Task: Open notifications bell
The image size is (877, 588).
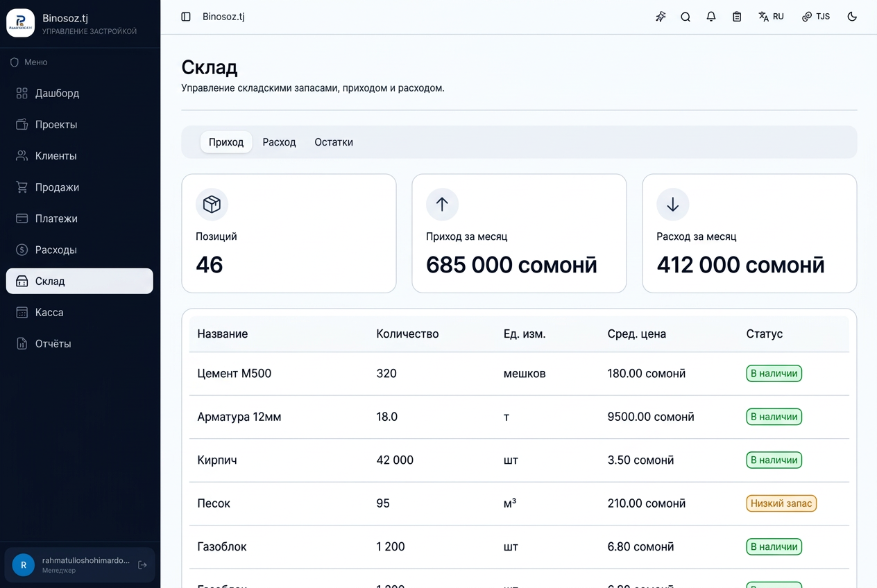Action: point(711,17)
